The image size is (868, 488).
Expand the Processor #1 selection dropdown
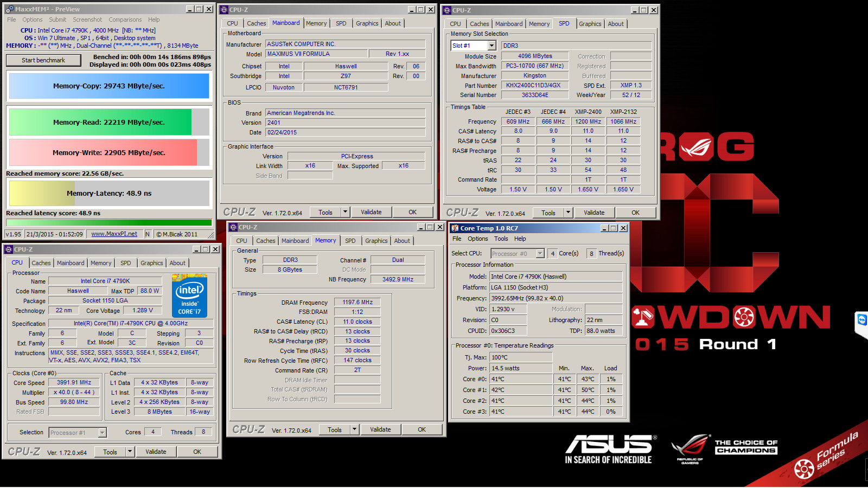102,433
